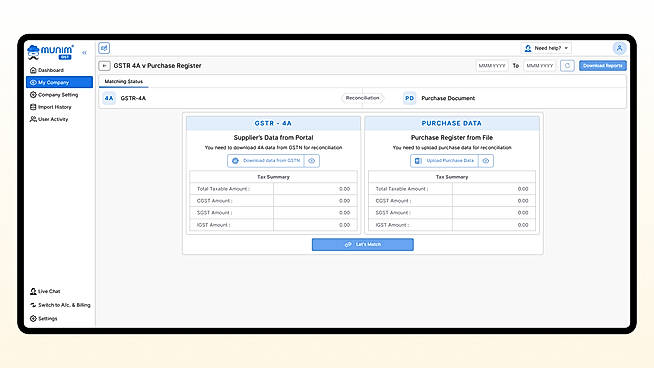Set the To month MMM YYYY field
Viewport: 654px width, 368px height.
click(540, 66)
